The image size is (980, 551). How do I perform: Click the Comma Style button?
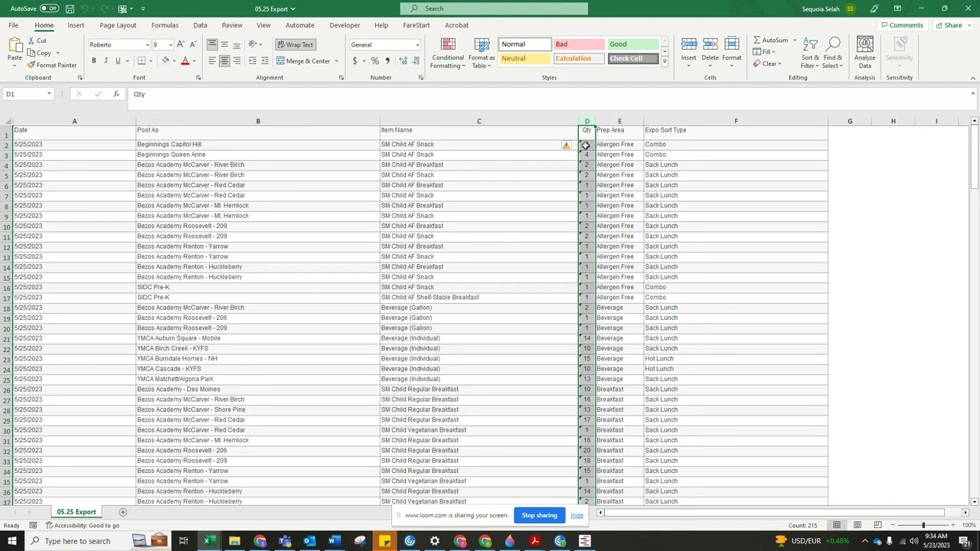click(387, 61)
